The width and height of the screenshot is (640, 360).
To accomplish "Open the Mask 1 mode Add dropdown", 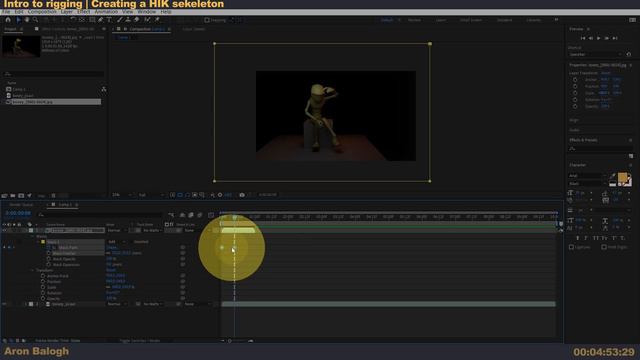I will 117,242.
